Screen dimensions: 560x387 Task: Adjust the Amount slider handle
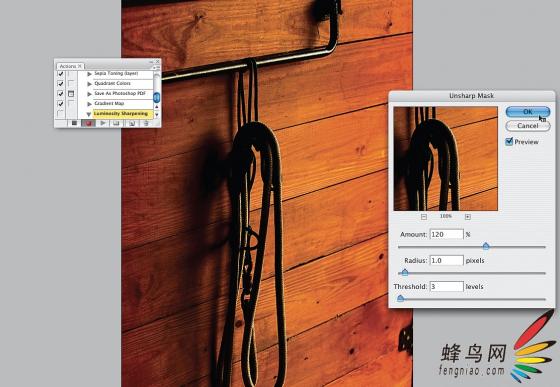point(486,246)
